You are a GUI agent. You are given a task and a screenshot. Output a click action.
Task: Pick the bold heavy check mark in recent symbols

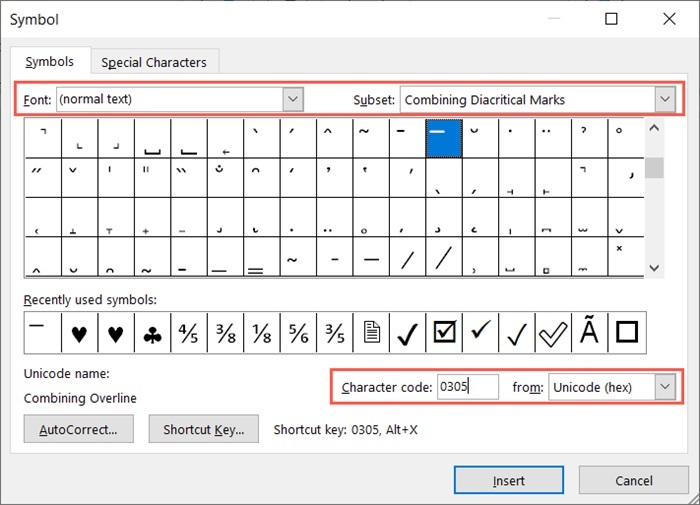[x=407, y=333]
